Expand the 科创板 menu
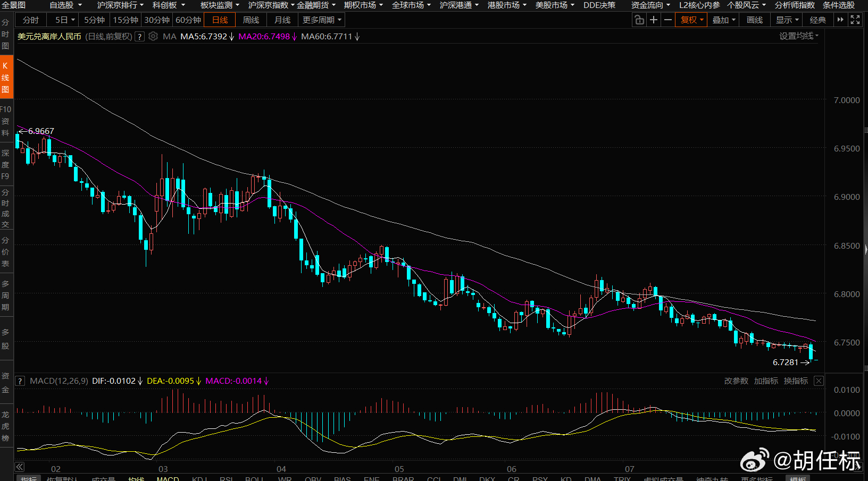The width and height of the screenshot is (868, 481). point(169,5)
